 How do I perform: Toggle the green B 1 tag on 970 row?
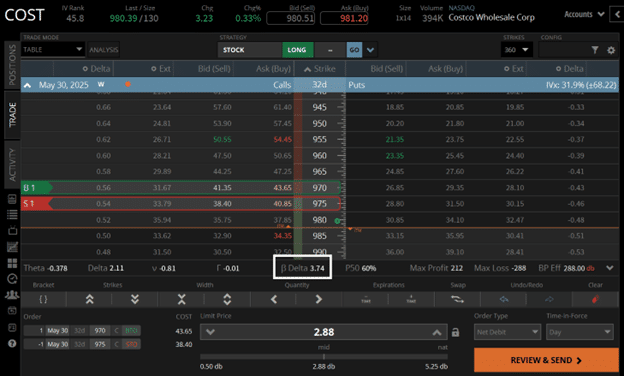coord(37,187)
